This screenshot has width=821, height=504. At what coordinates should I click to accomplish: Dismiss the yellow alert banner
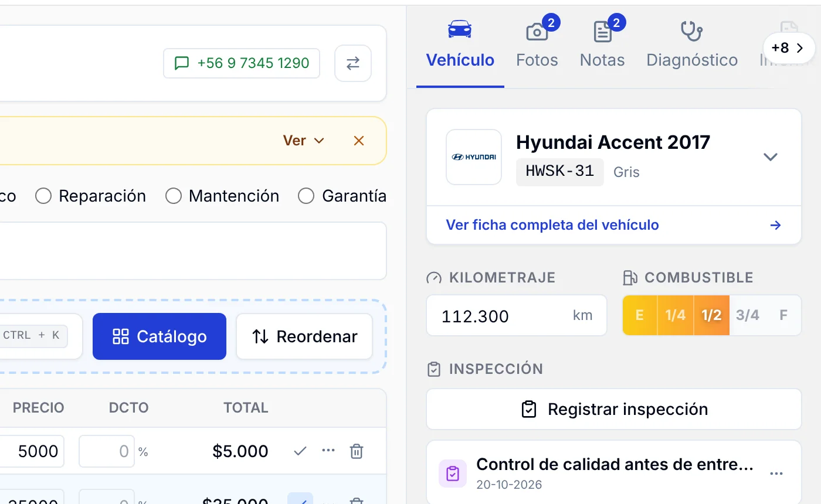359,141
